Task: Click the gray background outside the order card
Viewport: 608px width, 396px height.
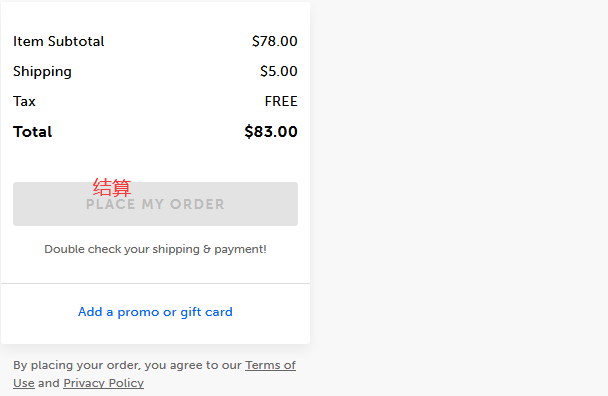Action: 458,194
